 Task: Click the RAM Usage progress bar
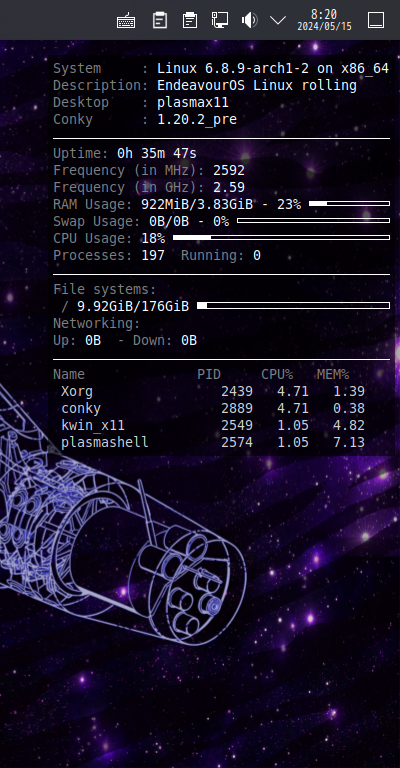350,204
